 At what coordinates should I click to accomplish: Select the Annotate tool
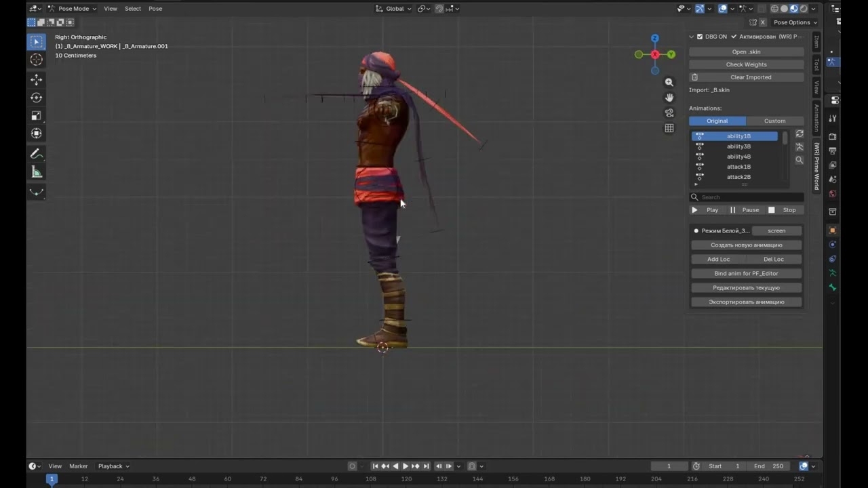(x=37, y=155)
